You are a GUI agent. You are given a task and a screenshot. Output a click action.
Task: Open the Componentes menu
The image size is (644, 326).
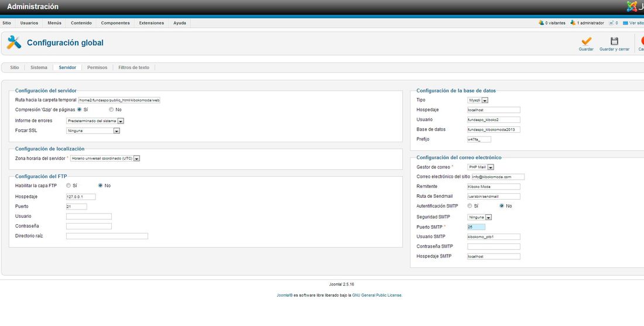click(115, 23)
